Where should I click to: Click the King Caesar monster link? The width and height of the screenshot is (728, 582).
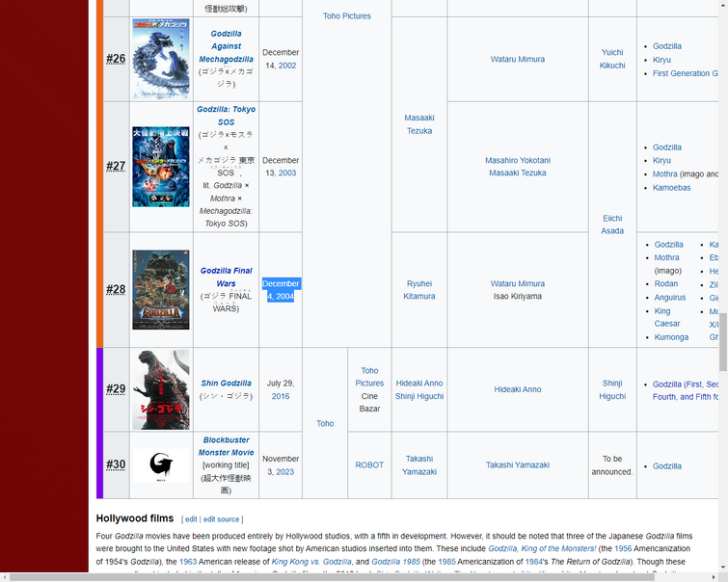tap(667, 317)
